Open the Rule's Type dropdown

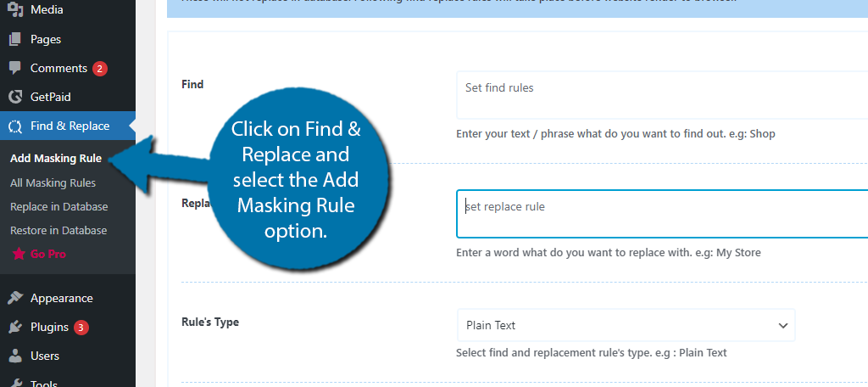click(x=626, y=325)
